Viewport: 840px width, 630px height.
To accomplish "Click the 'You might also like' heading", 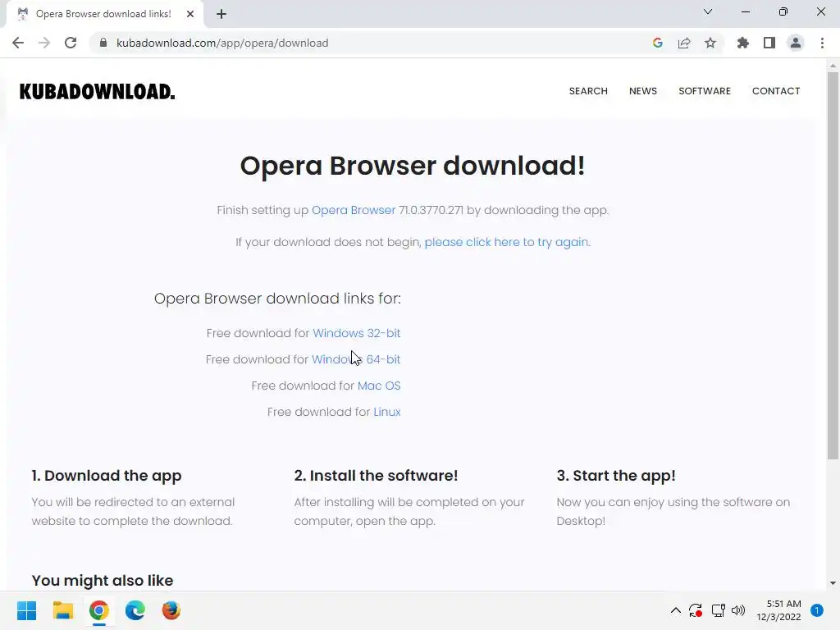I will point(103,581).
